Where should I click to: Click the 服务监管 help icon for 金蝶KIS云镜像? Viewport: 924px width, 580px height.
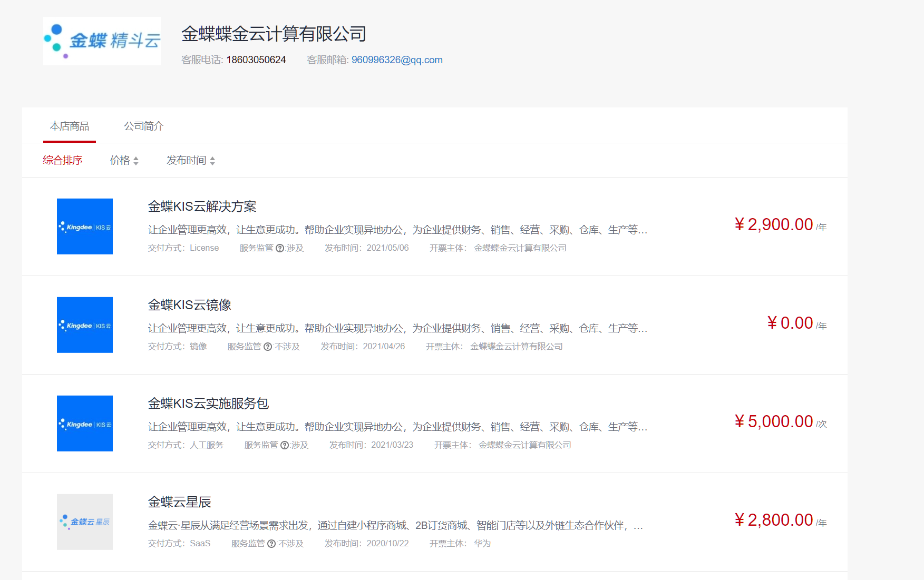click(x=268, y=347)
